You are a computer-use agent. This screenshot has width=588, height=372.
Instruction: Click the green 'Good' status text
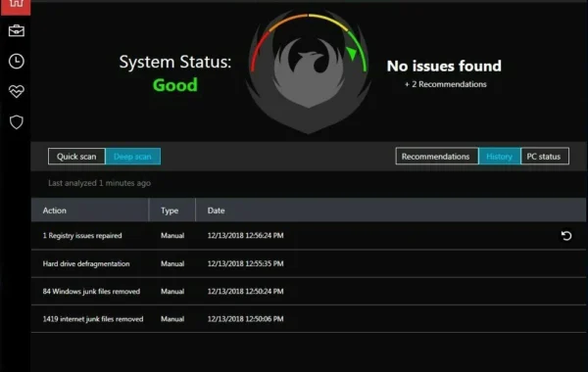click(174, 85)
